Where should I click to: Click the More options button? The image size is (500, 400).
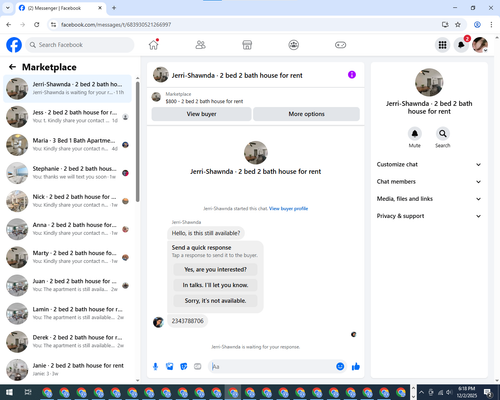tap(306, 114)
